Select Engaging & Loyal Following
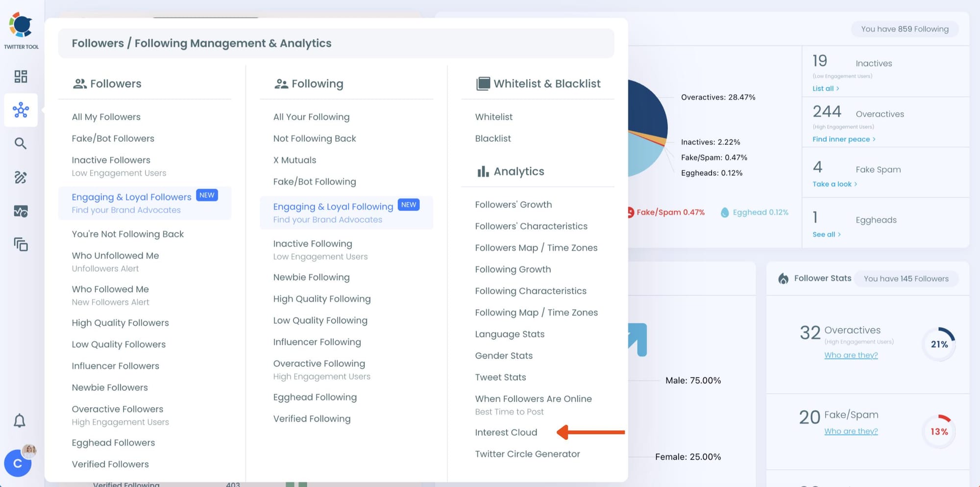The width and height of the screenshot is (980, 487). point(333,206)
